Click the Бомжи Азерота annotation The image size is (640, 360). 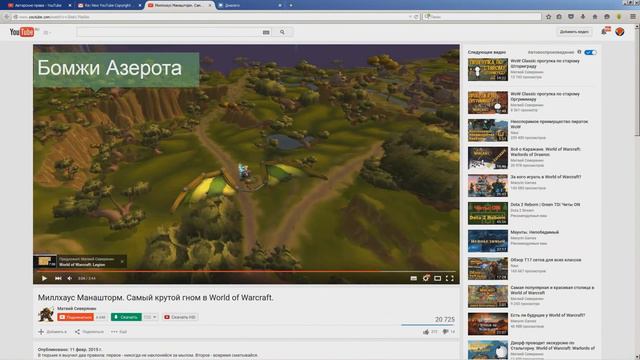point(116,69)
